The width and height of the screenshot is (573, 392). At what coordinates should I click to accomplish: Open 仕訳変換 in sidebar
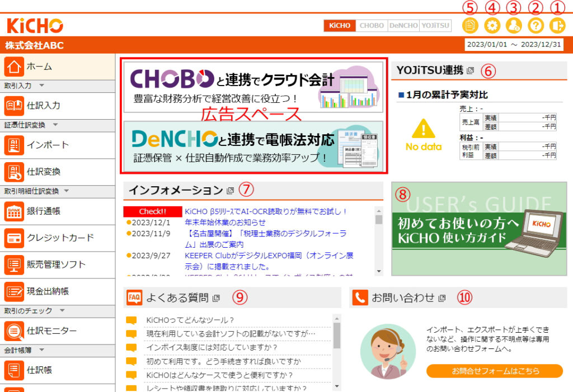point(58,172)
